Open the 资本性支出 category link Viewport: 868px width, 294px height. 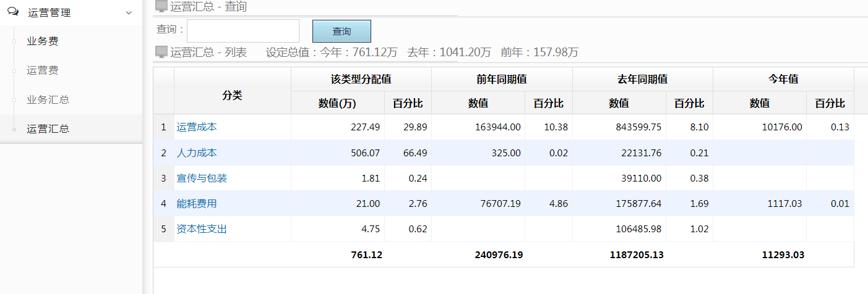202,229
